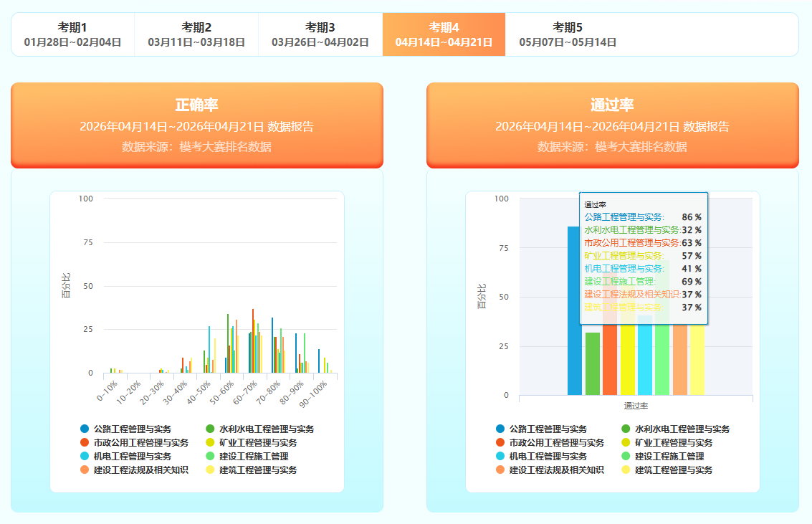
Task: Toggle 建设工程法规及相关知识 legend in 通过率 chart
Action: point(549,470)
